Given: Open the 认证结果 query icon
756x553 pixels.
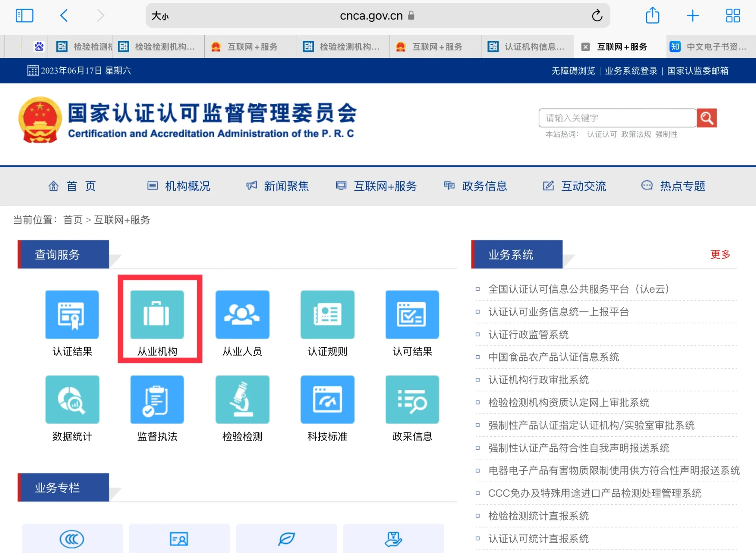Looking at the screenshot, I should [x=72, y=315].
